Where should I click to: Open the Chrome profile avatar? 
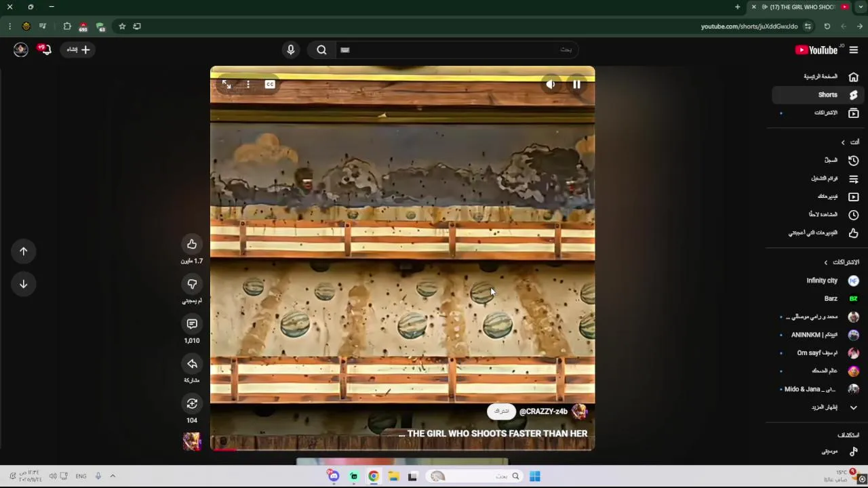click(26, 26)
